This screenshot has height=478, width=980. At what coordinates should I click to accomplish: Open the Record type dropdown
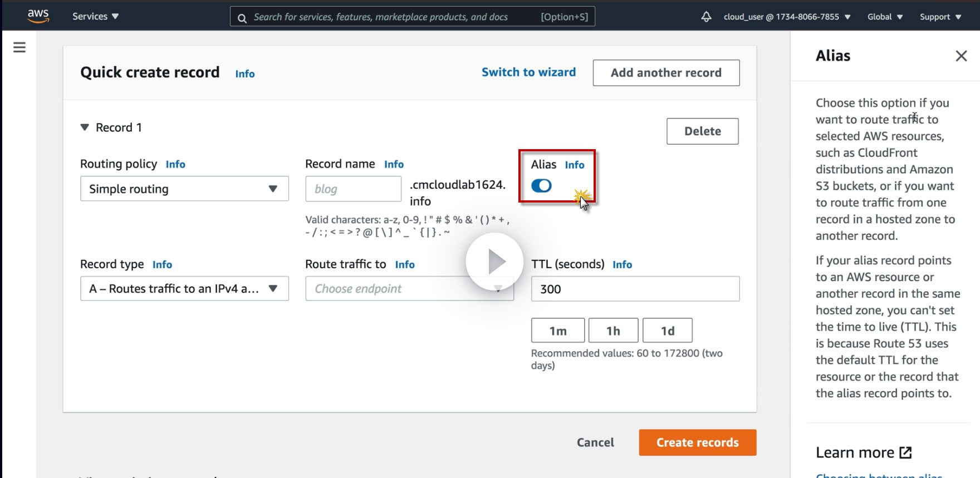tap(184, 289)
